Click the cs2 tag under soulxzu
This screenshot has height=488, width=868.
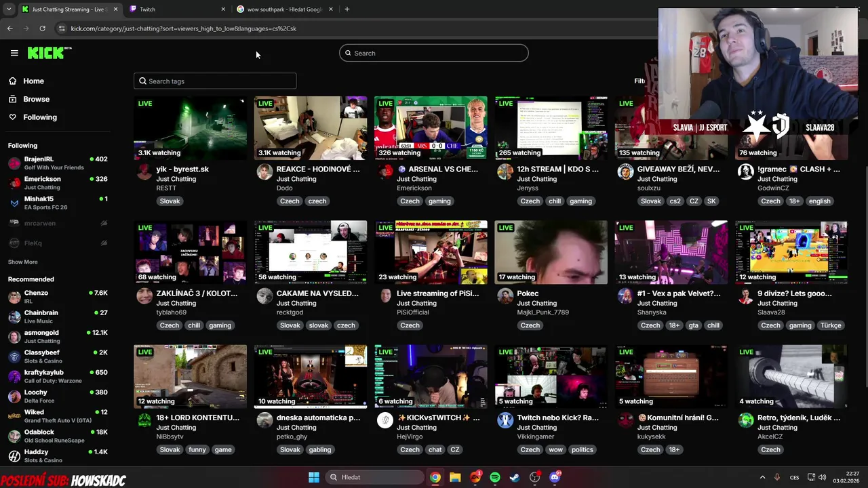[675, 201]
